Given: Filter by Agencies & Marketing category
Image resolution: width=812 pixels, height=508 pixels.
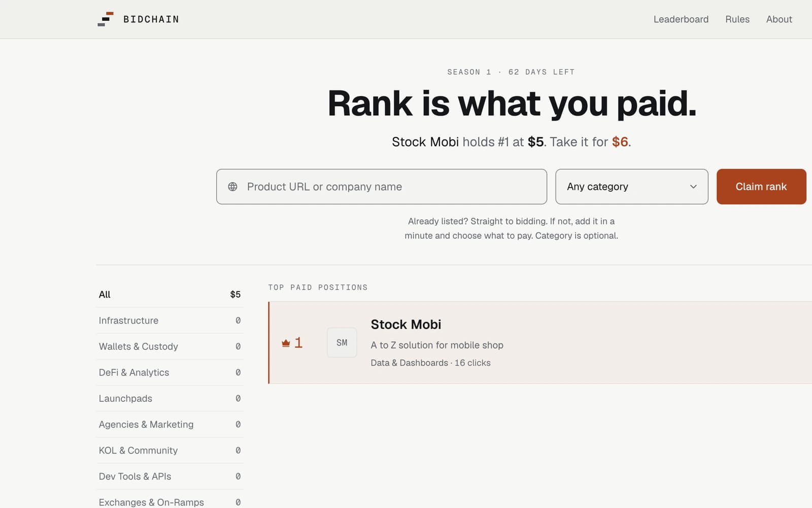Looking at the screenshot, I should click(170, 424).
